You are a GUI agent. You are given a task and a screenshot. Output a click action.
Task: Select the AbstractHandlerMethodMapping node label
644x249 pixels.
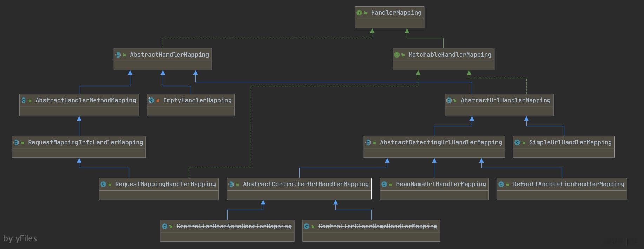pos(86,100)
